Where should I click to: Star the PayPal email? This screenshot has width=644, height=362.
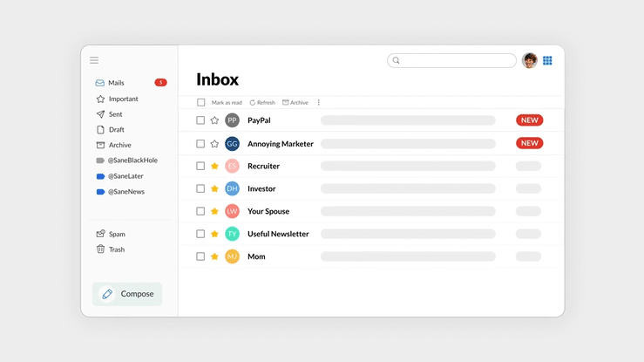click(214, 120)
